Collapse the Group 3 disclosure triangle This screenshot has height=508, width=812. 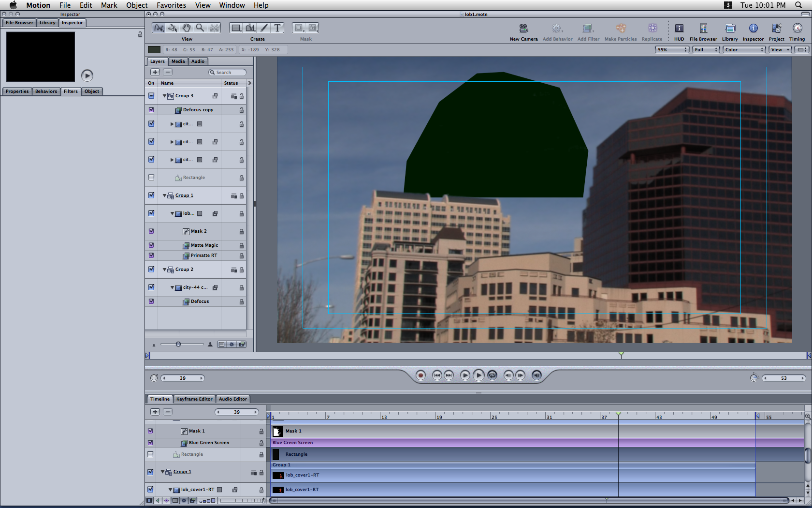pyautogui.click(x=164, y=96)
